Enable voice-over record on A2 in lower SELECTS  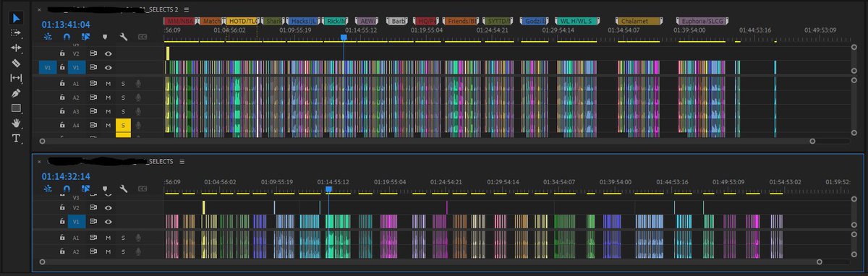(137, 251)
